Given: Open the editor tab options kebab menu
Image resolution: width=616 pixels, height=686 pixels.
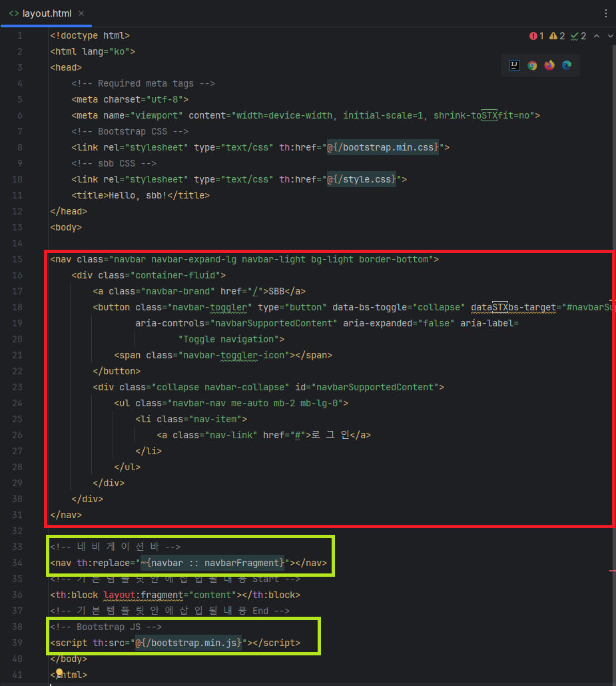Looking at the screenshot, I should (x=606, y=13).
